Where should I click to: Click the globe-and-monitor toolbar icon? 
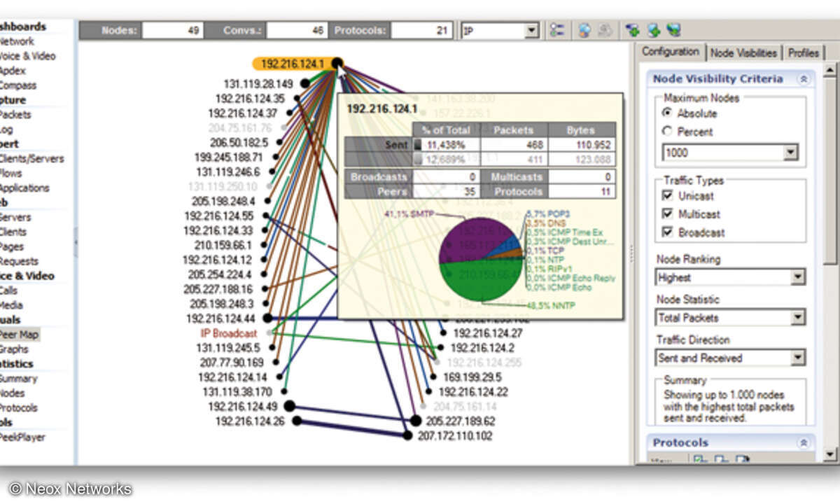[x=673, y=30]
